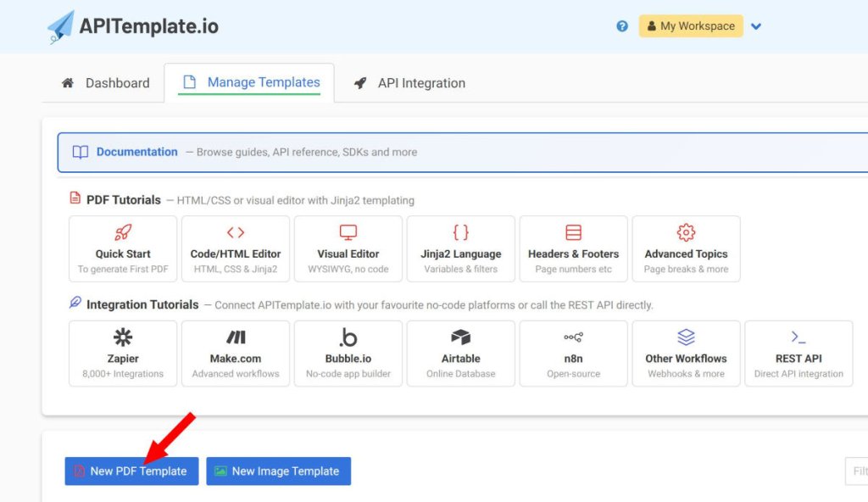868x502 pixels.
Task: Open the Other Workflows layers icon
Action: click(x=686, y=337)
